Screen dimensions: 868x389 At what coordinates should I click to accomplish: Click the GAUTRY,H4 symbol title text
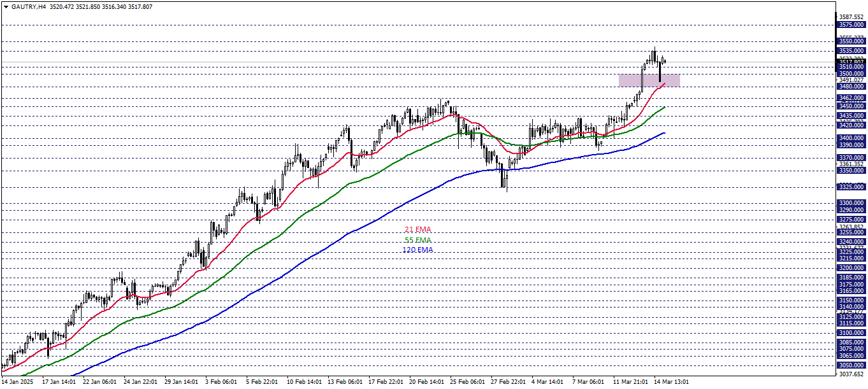click(x=28, y=6)
